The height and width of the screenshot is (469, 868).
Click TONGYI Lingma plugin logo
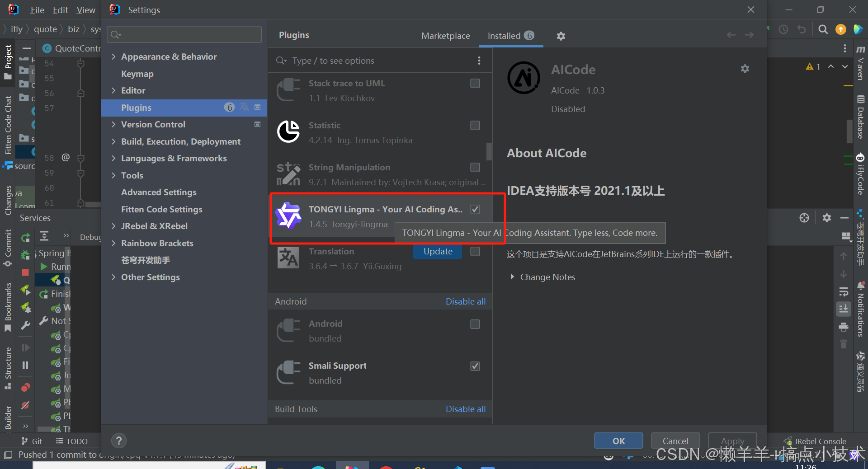[288, 216]
